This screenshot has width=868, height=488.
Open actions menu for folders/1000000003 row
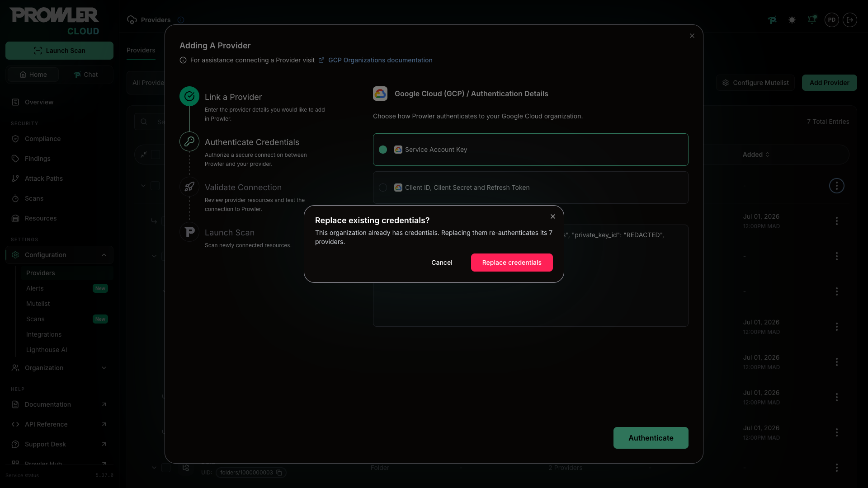click(x=837, y=468)
